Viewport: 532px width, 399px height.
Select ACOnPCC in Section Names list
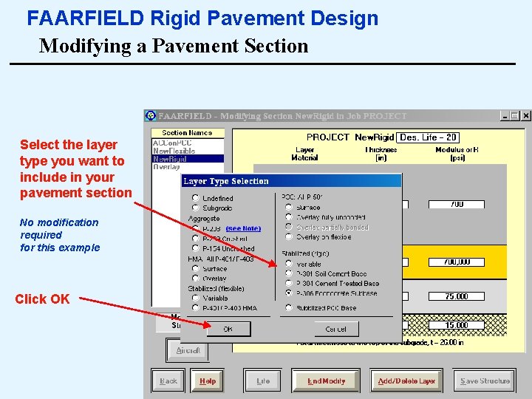click(188, 143)
